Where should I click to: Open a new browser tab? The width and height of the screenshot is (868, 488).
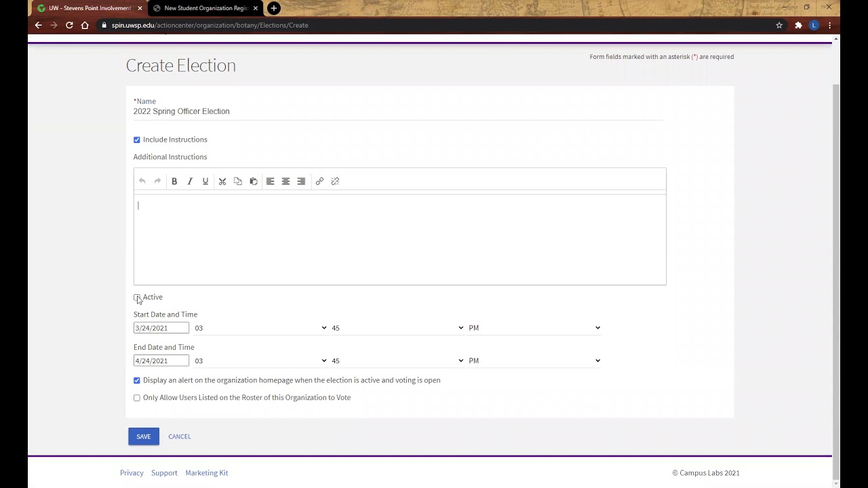[x=273, y=8]
